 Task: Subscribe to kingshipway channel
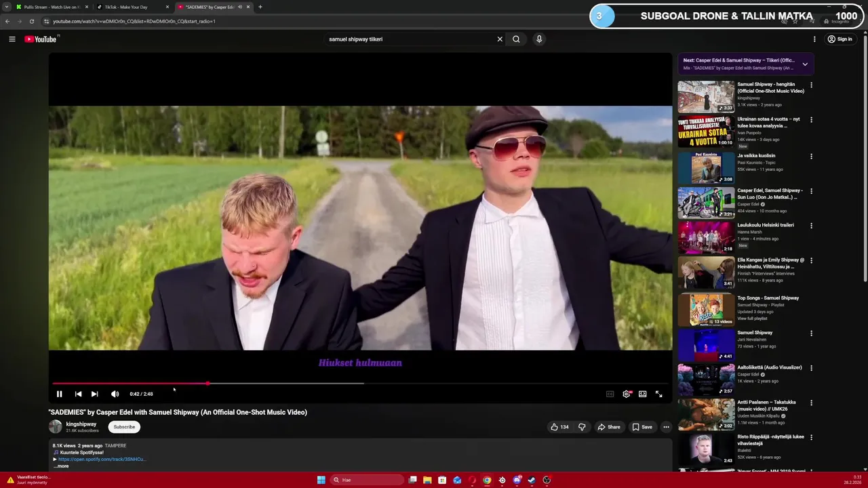pyautogui.click(x=124, y=427)
